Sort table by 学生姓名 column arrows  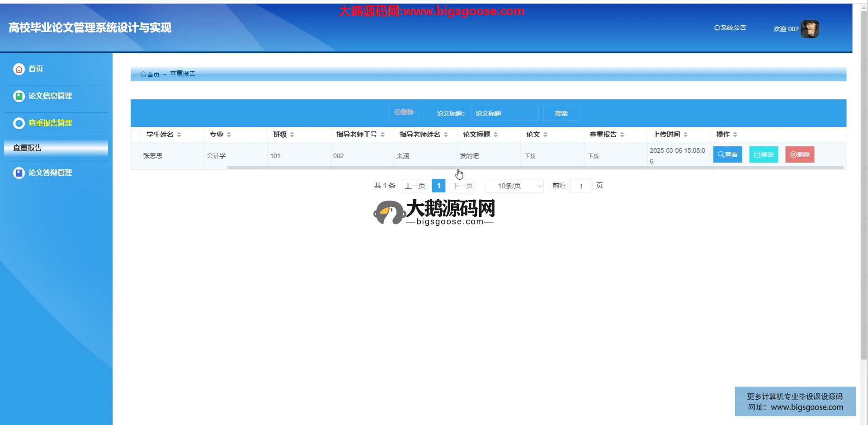[x=179, y=135]
